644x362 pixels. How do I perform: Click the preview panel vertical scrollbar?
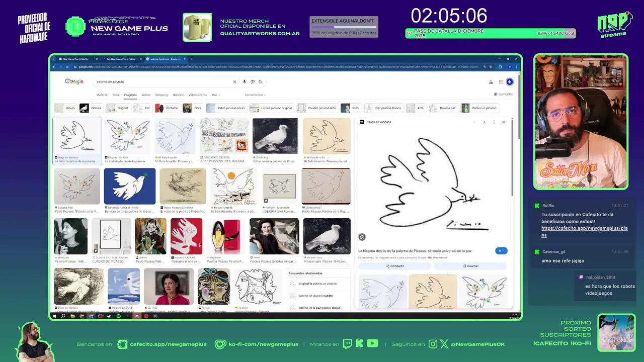512,158
